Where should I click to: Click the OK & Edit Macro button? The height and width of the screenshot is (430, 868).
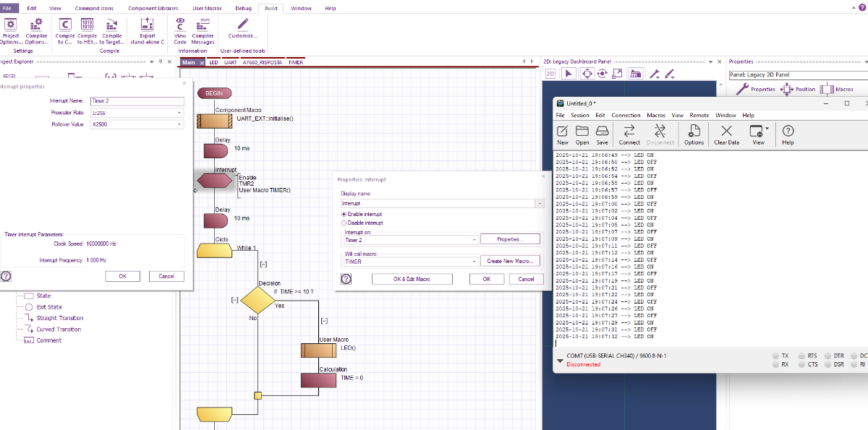pos(412,279)
